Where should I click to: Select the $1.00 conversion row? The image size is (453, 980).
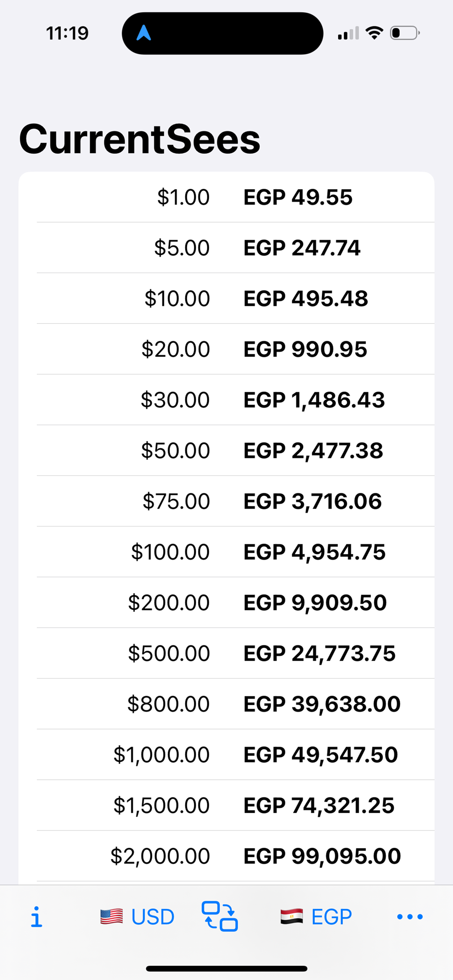coord(227,197)
